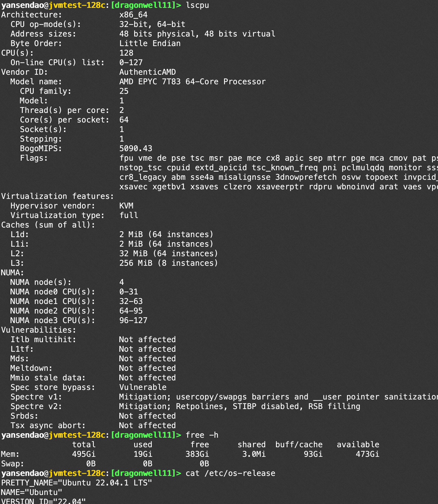Screen dimensions: 438x504
Task: Click the used memory value '19Gi'
Action: pos(143,454)
